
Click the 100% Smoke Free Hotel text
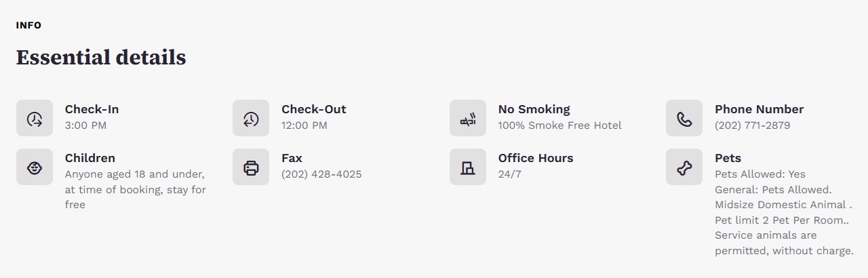[559, 125]
